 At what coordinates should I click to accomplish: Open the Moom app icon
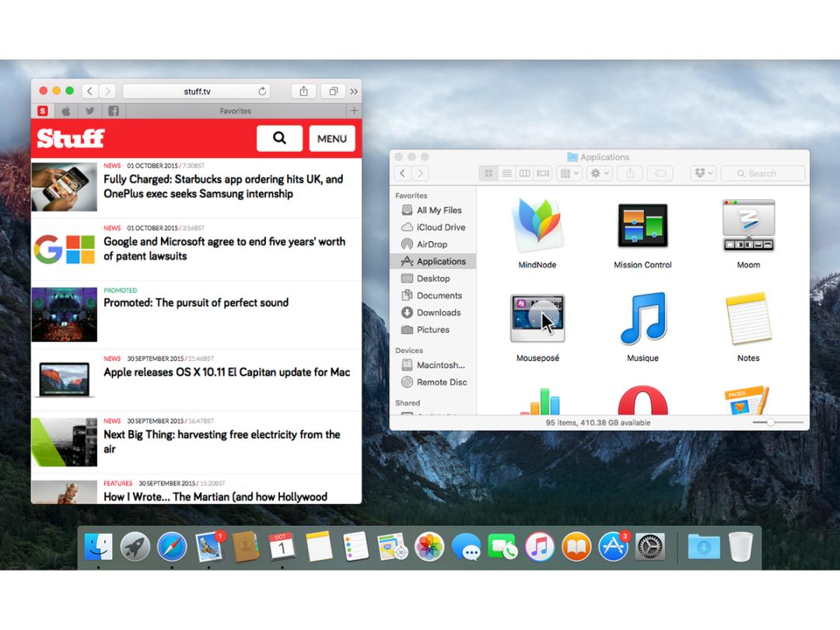[748, 226]
